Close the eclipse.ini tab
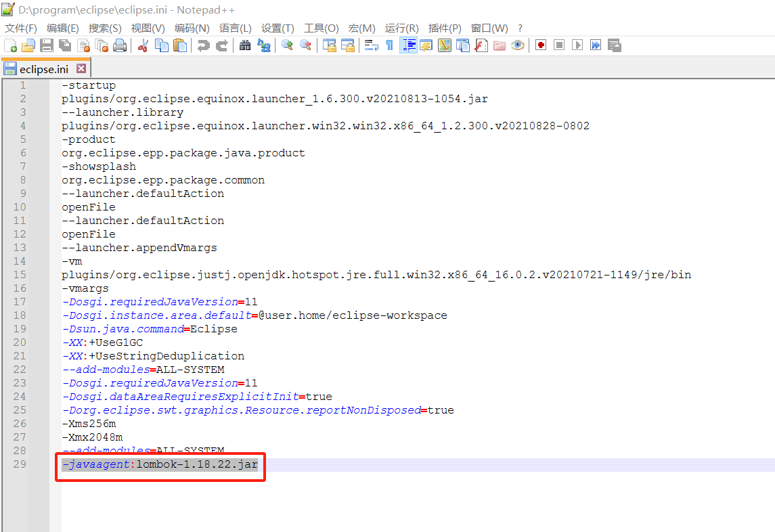This screenshot has height=532, width=775. 81,68
